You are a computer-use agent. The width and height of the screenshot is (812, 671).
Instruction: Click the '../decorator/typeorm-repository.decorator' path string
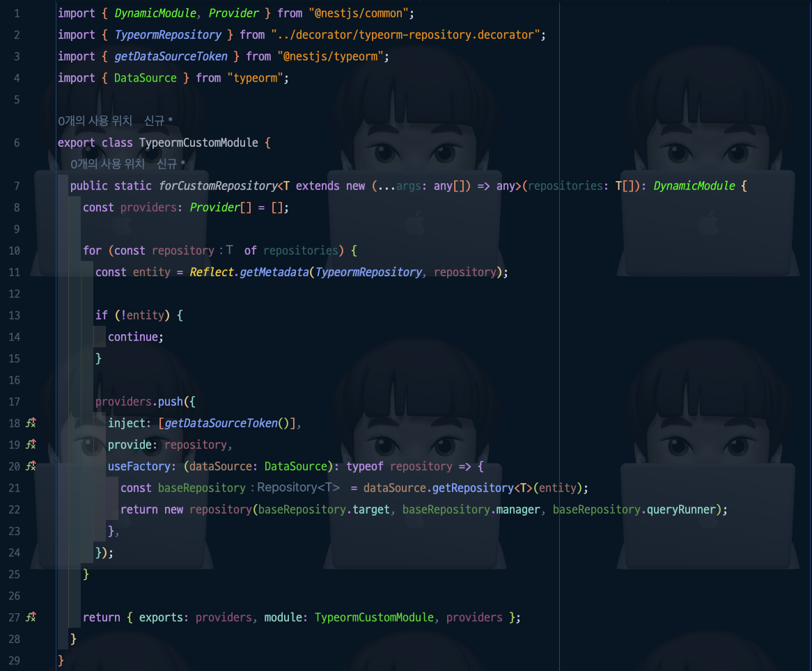click(406, 35)
